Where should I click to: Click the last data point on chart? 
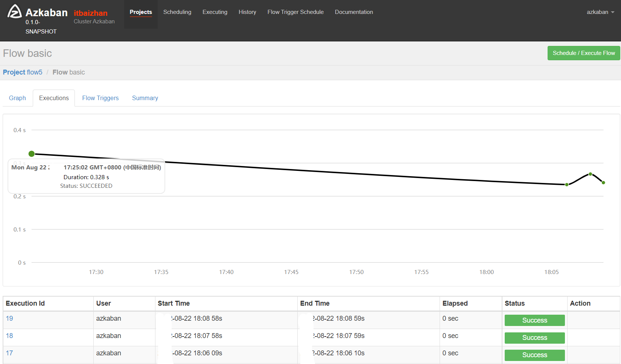pyautogui.click(x=603, y=183)
